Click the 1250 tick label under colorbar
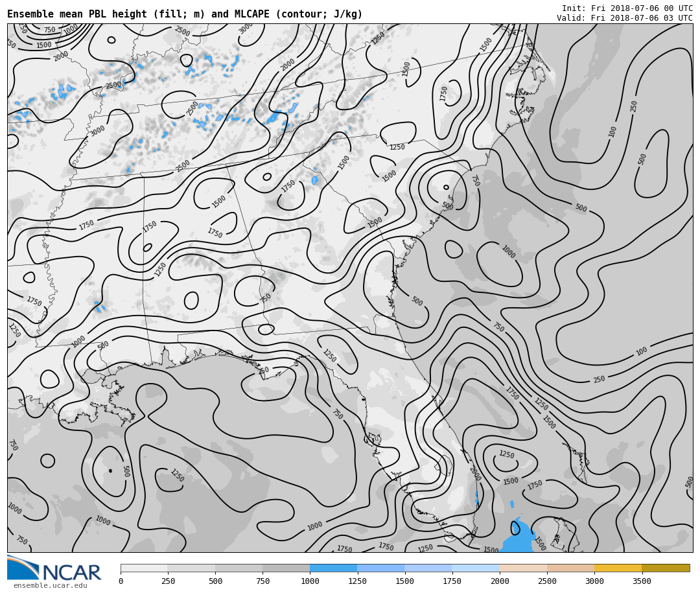 (357, 581)
